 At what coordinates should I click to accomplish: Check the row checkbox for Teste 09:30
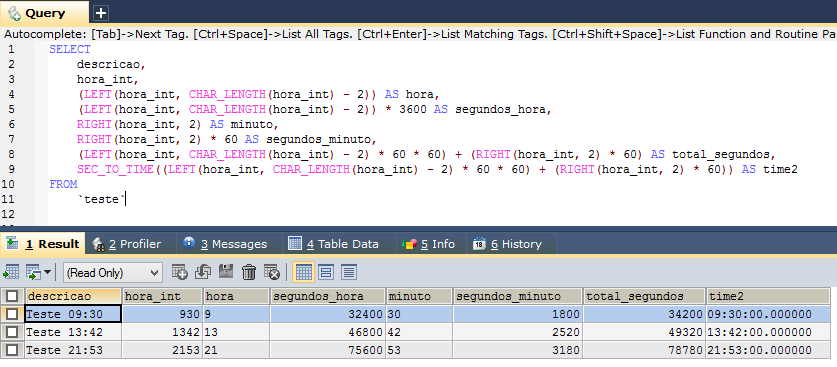(x=12, y=314)
